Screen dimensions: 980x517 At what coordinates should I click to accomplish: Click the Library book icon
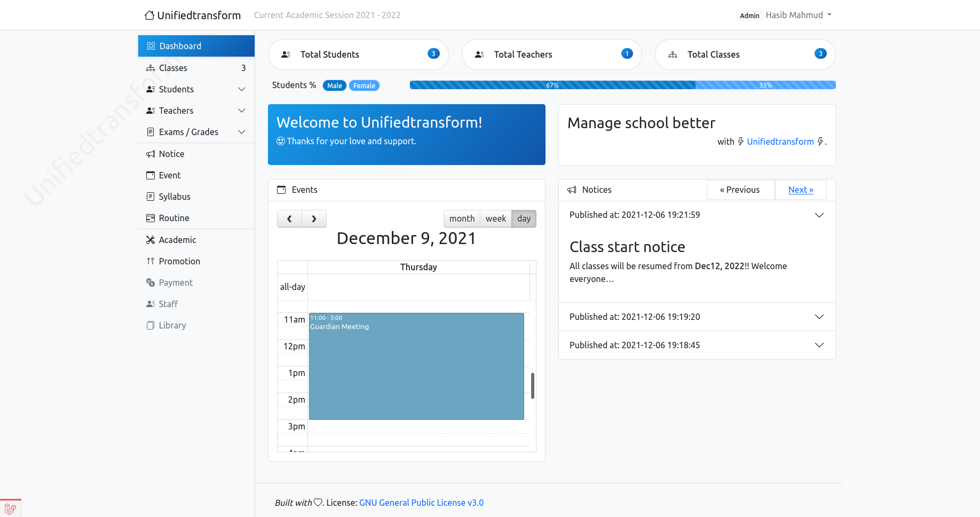click(x=151, y=325)
